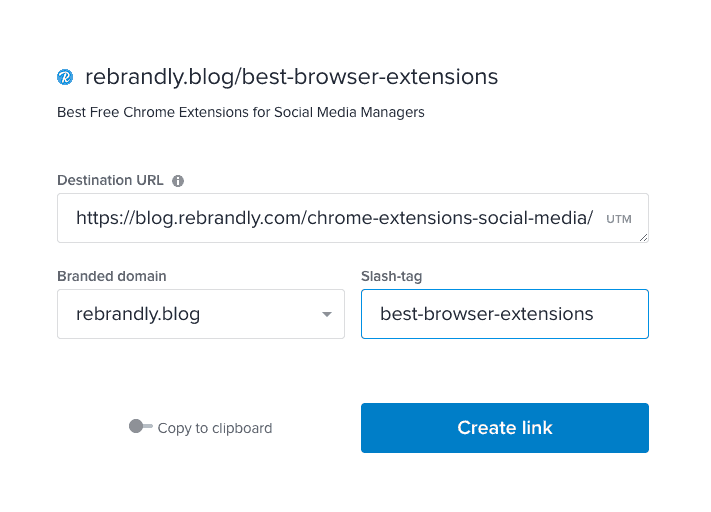Click the 'Copy to clipboard' label text
The width and height of the screenshot is (711, 512).
click(215, 428)
